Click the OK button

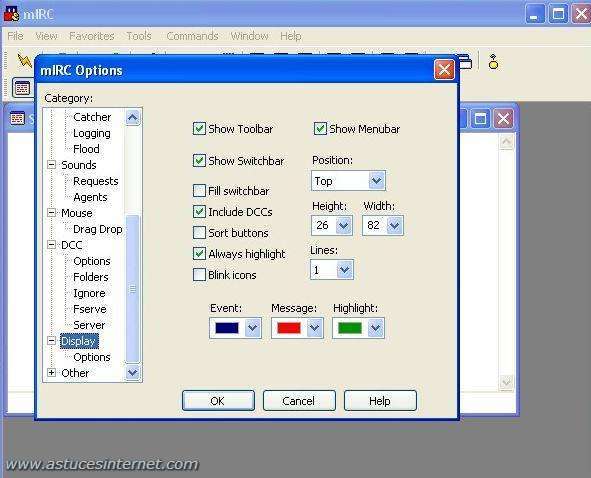(218, 400)
